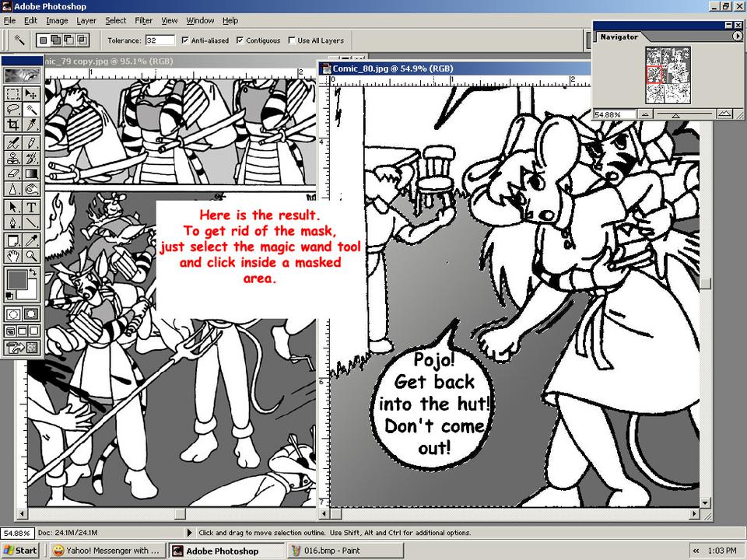Screen dimensions: 747x560
Task: Select the Slice tool
Action: (31, 125)
